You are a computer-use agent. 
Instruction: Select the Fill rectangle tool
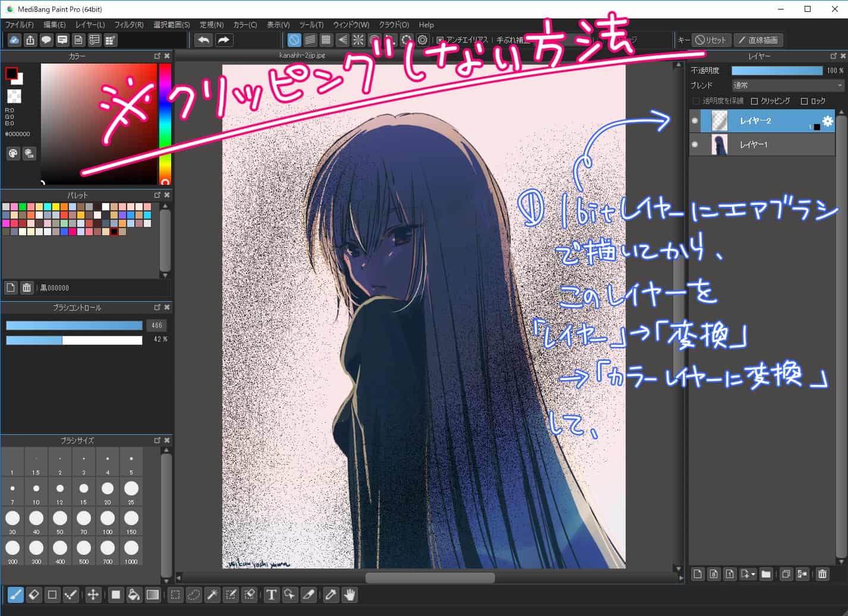pyautogui.click(x=116, y=595)
